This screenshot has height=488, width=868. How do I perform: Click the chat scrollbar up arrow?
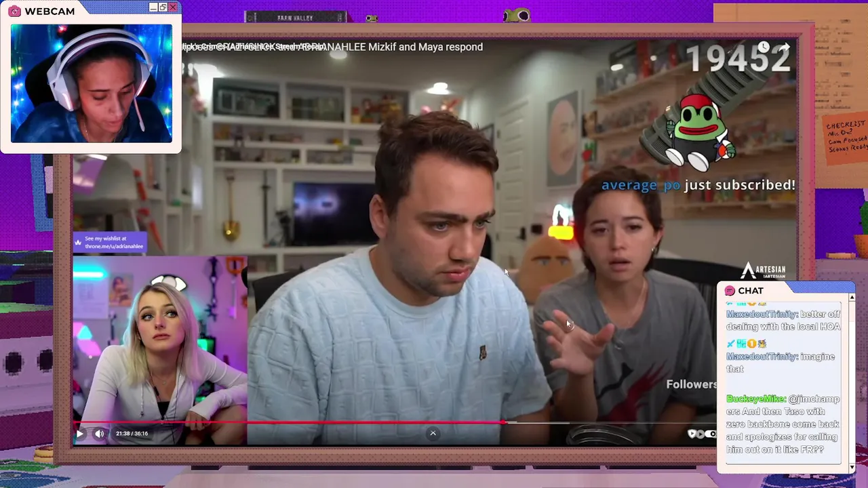(x=852, y=298)
